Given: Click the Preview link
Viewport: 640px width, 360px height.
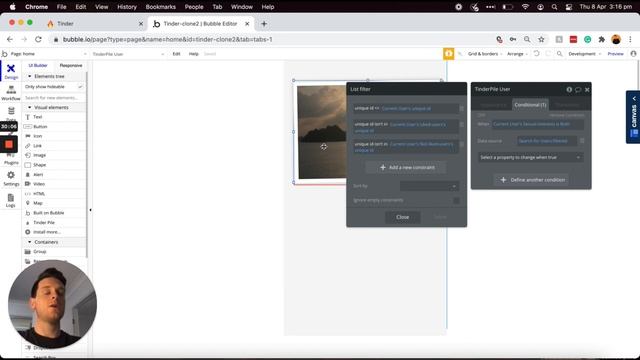Looking at the screenshot, I should tap(616, 54).
